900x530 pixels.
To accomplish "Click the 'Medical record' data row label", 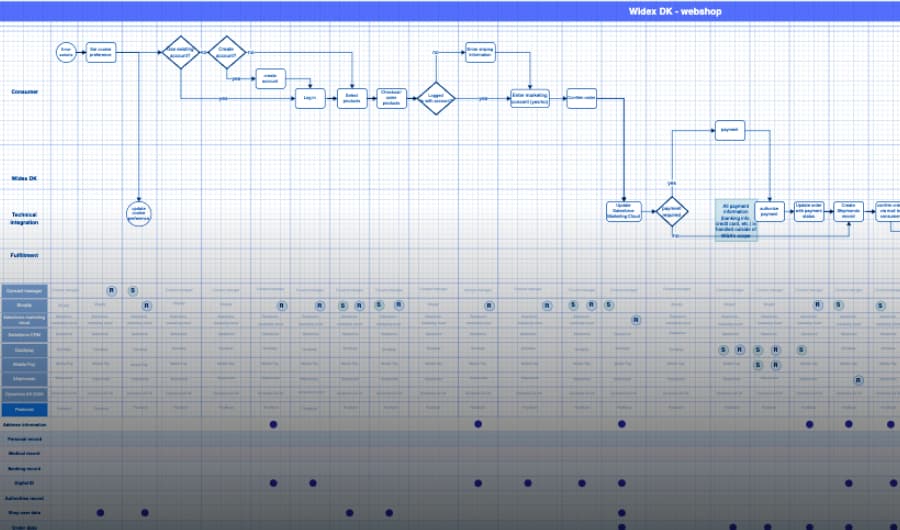I will point(25,454).
